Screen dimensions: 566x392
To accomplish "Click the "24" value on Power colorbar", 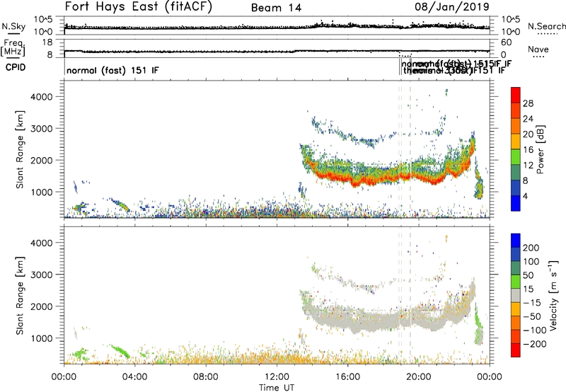I will click(528, 119).
